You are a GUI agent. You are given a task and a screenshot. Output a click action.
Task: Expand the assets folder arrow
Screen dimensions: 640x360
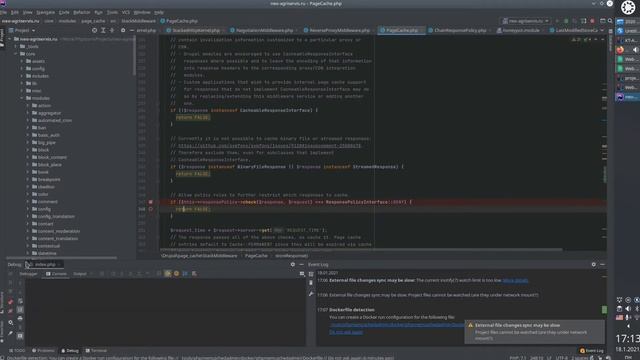22,61
